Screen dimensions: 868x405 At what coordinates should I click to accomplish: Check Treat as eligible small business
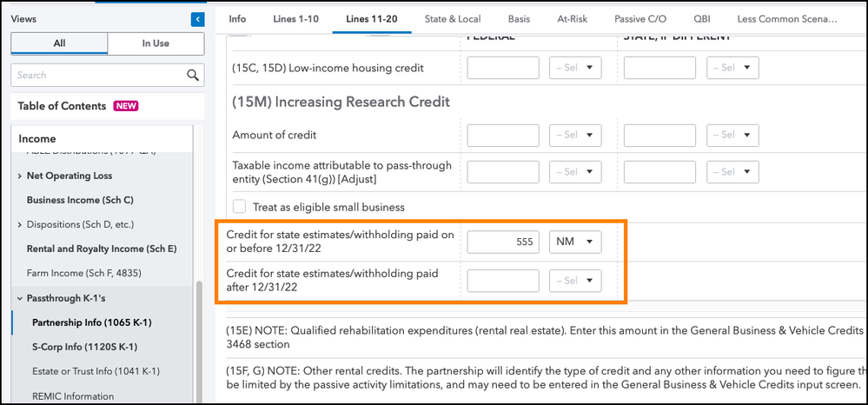pos(240,207)
